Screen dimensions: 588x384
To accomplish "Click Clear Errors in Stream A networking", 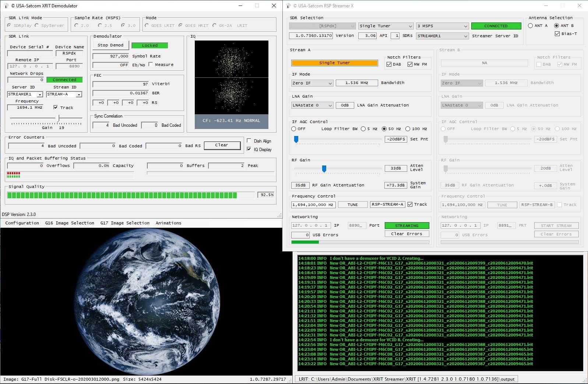I will point(407,234).
